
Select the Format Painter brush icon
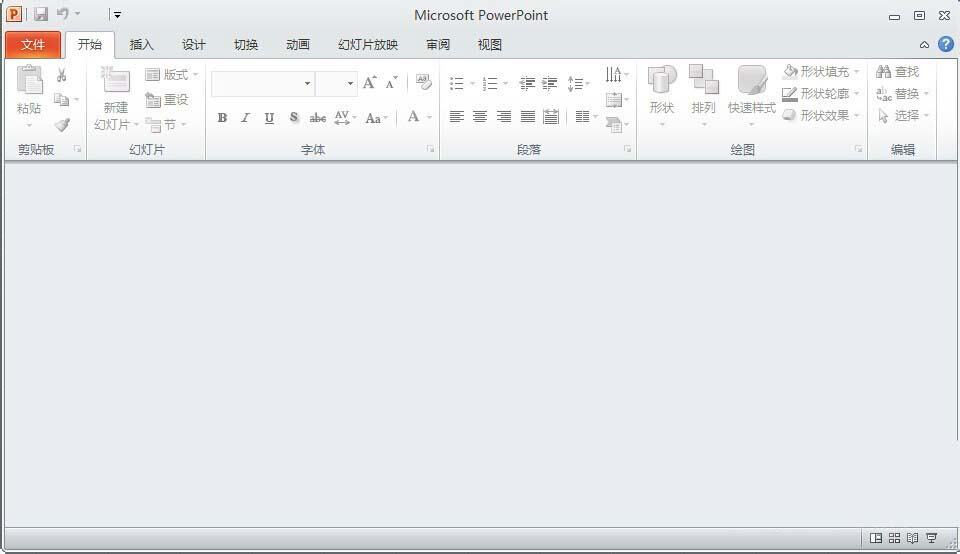tap(62, 125)
